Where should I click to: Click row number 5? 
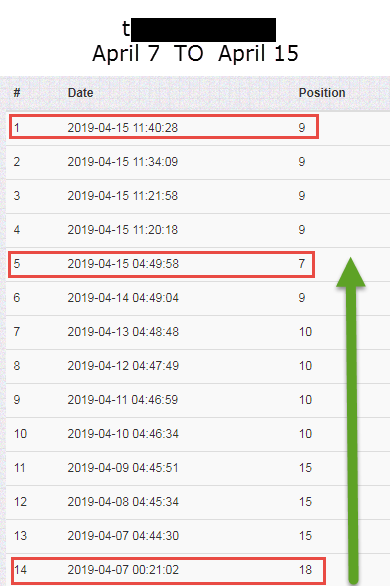17,264
